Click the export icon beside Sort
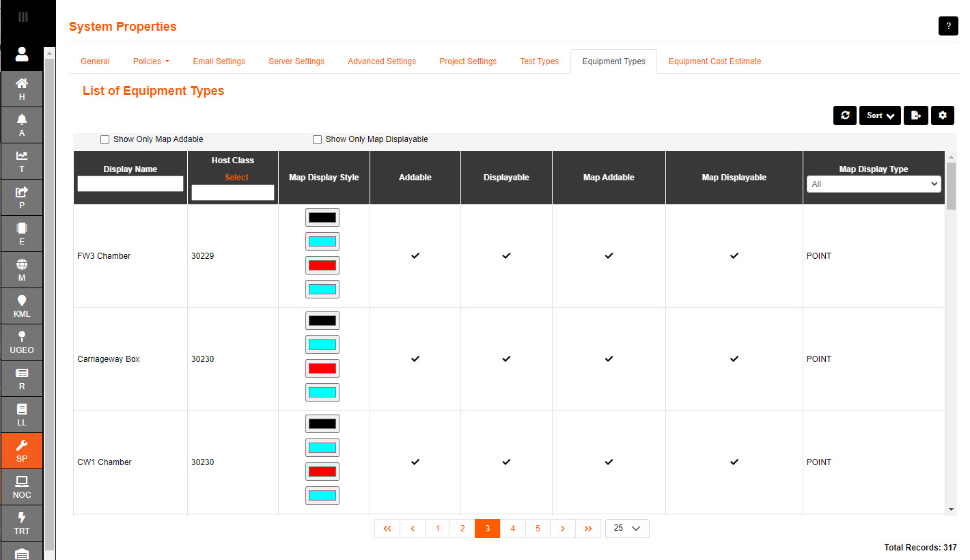Screen dimensions: 970x560 click(x=916, y=115)
